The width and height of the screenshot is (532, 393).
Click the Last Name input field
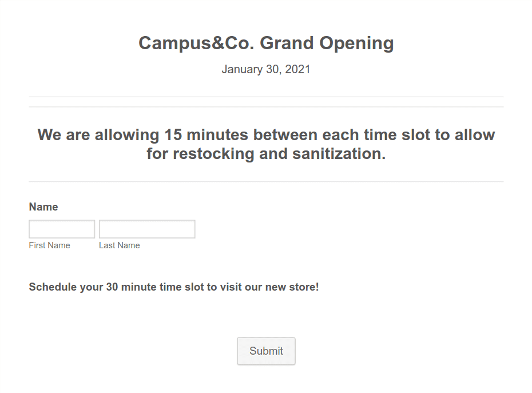[147, 228]
